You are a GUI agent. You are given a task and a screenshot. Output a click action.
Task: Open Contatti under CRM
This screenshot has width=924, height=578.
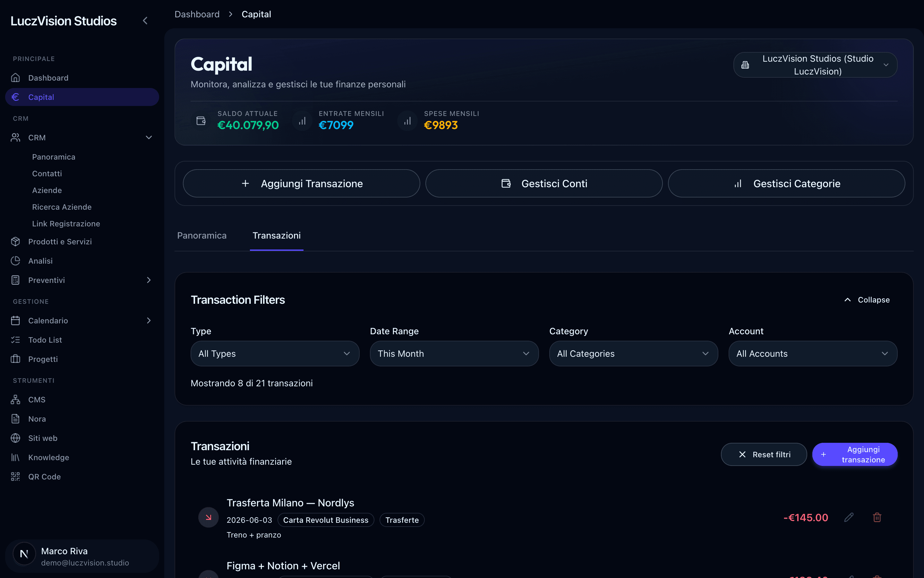47,173
